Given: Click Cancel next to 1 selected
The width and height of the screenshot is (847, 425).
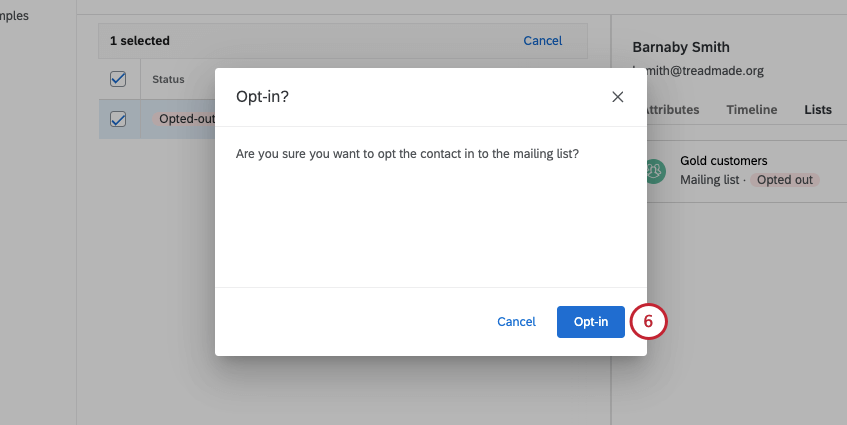Looking at the screenshot, I should pos(542,41).
